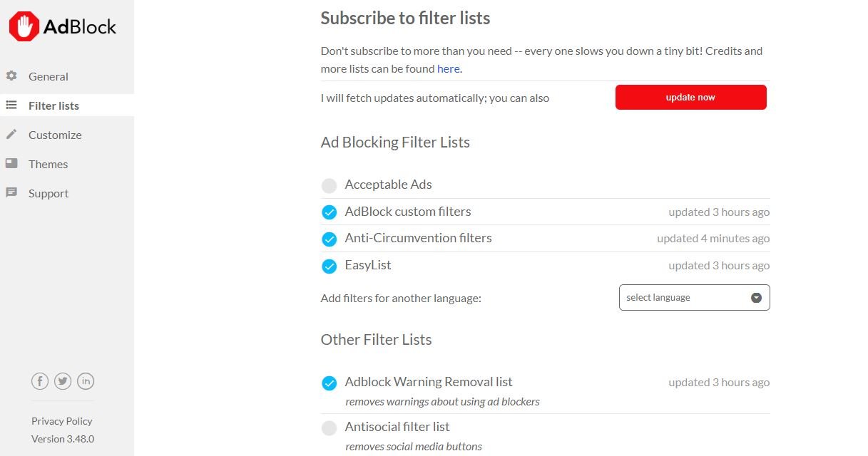Follow the 'here' credits link
This screenshot has width=868, height=456.
[449, 69]
